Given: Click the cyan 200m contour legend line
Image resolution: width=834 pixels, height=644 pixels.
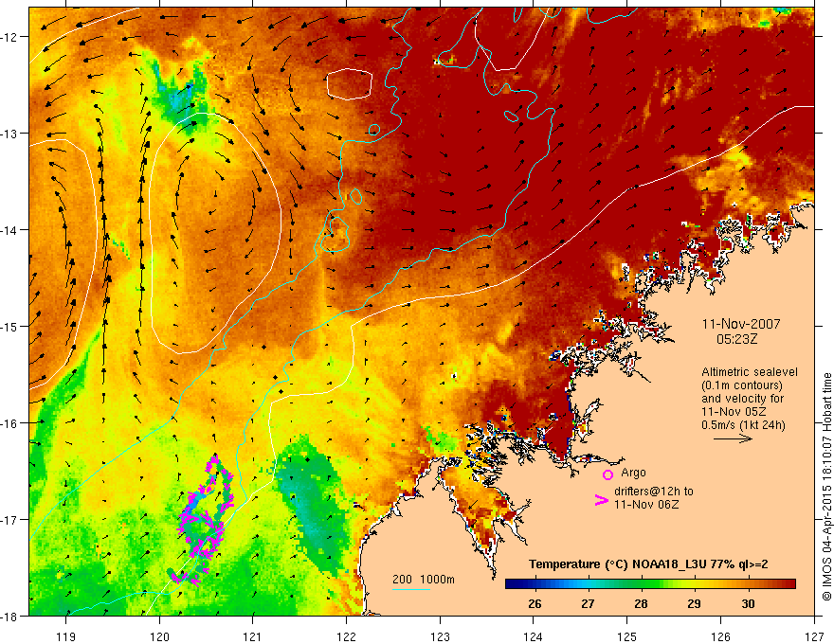Looking at the screenshot, I should [x=411, y=589].
